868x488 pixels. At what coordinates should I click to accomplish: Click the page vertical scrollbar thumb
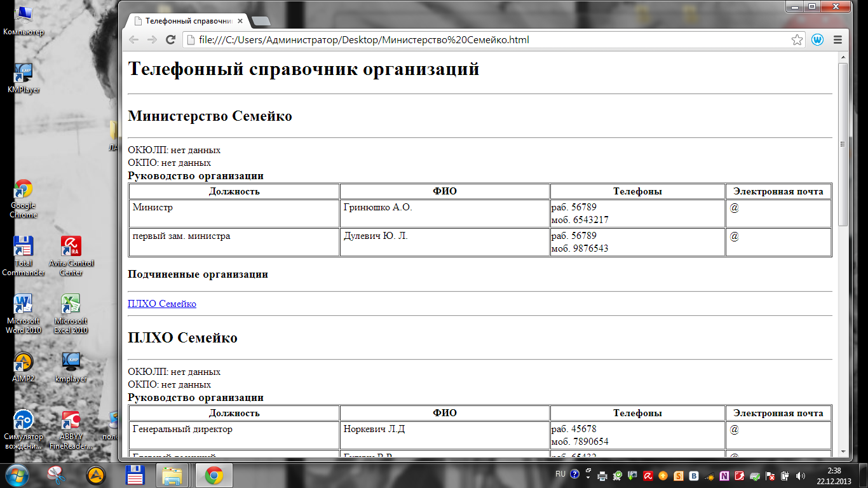pos(843,145)
